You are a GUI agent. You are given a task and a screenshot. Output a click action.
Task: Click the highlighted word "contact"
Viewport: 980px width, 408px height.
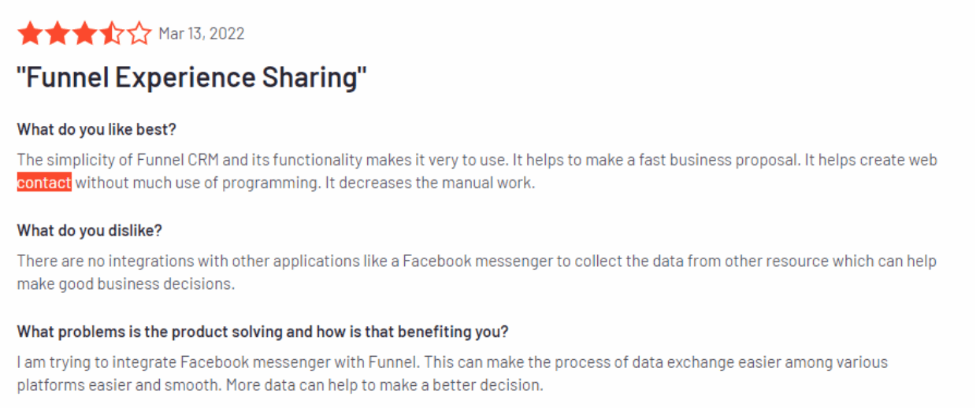point(44,183)
